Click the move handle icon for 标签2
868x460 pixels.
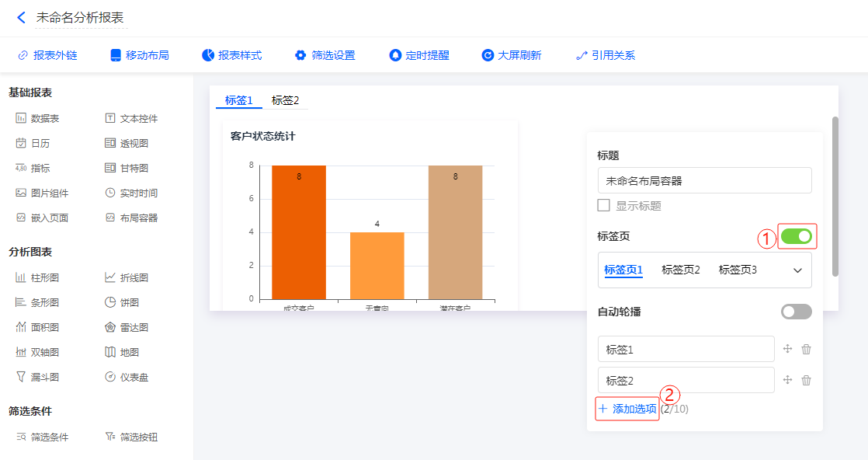(787, 380)
